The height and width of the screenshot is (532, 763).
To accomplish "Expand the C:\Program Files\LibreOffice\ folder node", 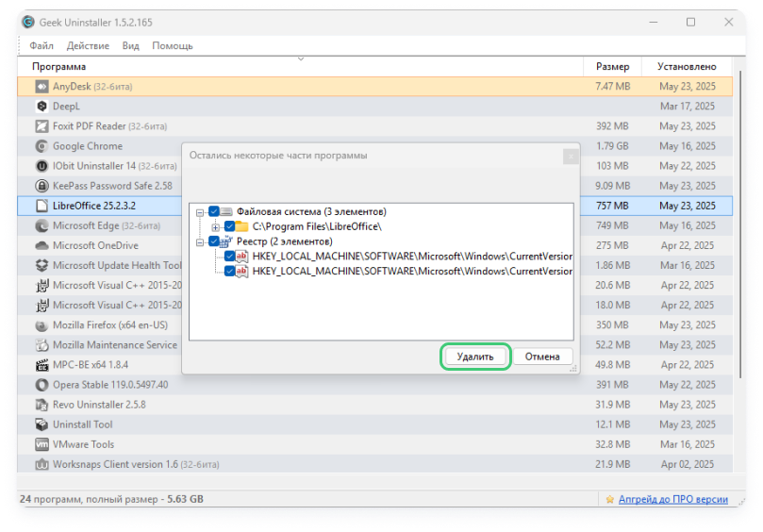I will click(216, 226).
